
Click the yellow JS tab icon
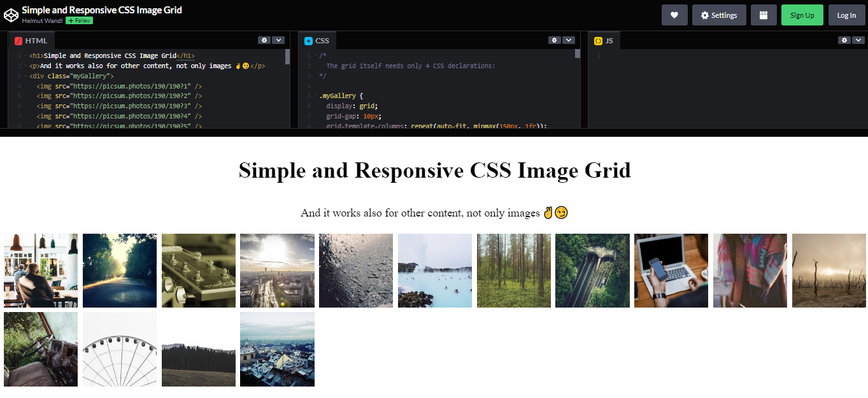click(597, 40)
